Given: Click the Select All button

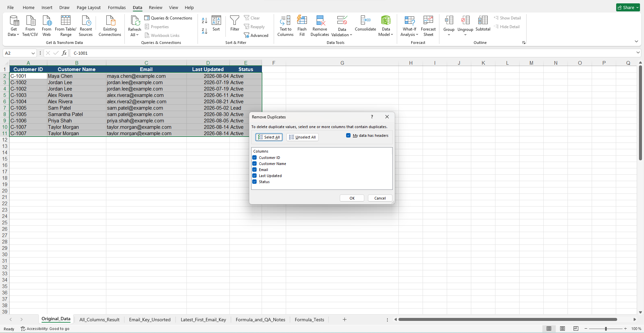Looking at the screenshot, I should (269, 137).
